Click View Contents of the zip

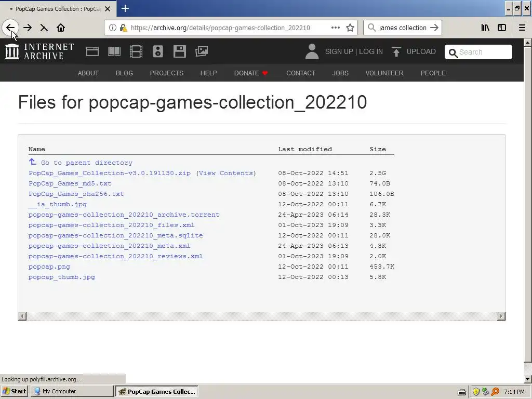pos(225,173)
